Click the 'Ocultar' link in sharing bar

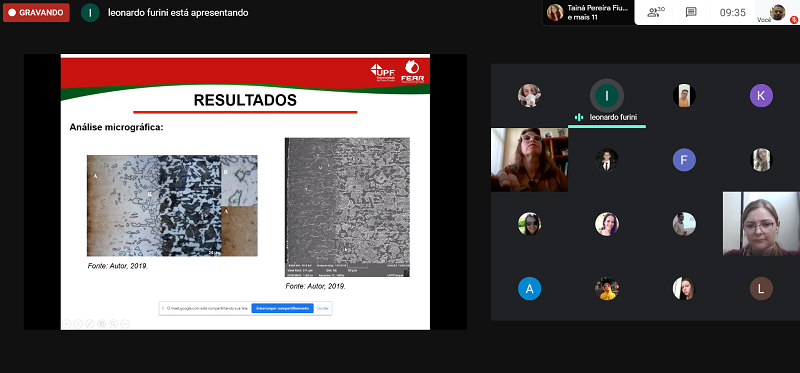[x=322, y=308]
